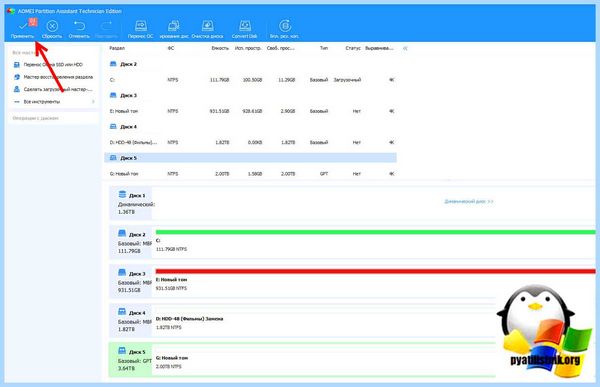Sort by the Емкость column header
Image resolution: width=600 pixels, height=387 pixels.
point(220,48)
